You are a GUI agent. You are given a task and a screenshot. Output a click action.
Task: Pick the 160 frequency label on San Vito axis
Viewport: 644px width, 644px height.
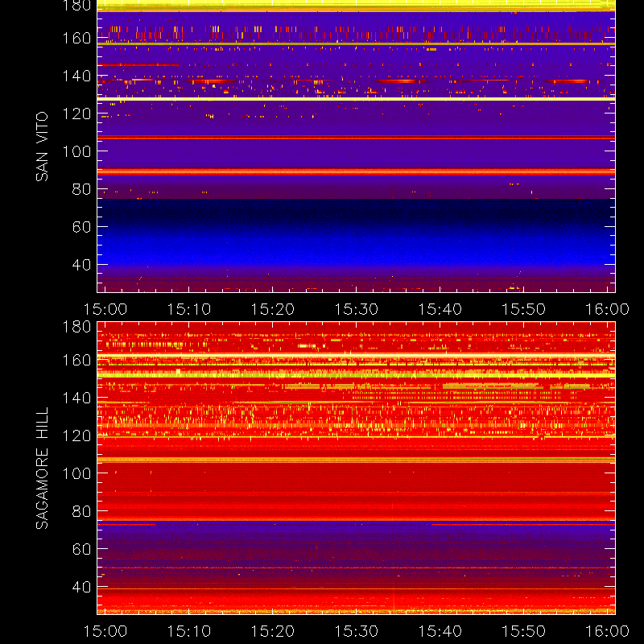click(76, 38)
